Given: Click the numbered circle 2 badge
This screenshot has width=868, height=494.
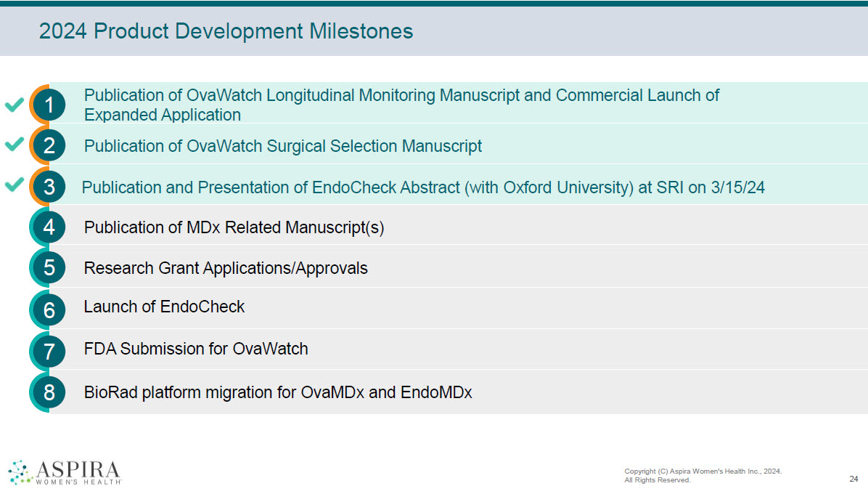Looking at the screenshot, I should 48,145.
